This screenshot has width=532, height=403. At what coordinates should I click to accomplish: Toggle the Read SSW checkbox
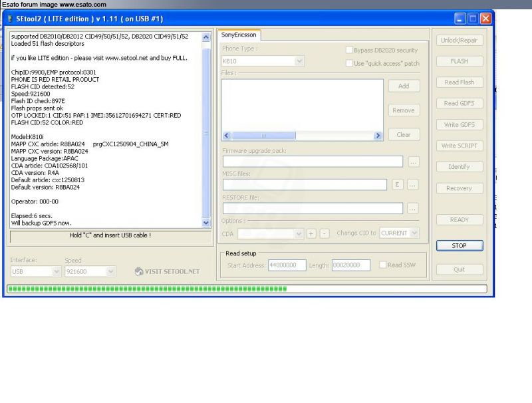pyautogui.click(x=383, y=265)
